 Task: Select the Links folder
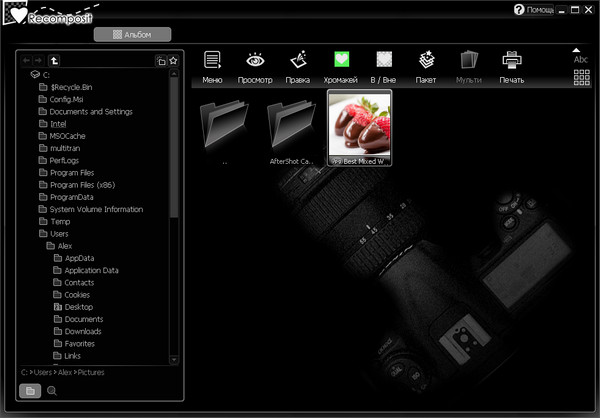67,356
